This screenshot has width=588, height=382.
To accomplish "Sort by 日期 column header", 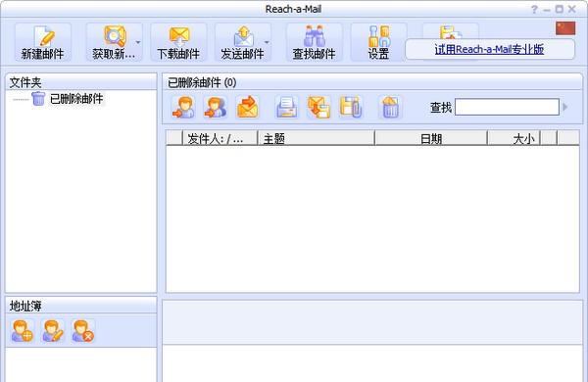I will coord(431,138).
